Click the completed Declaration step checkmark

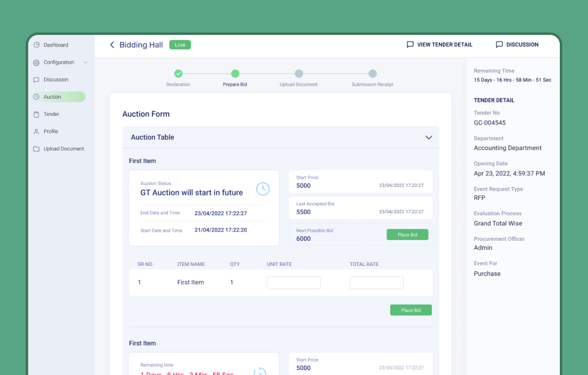[178, 74]
